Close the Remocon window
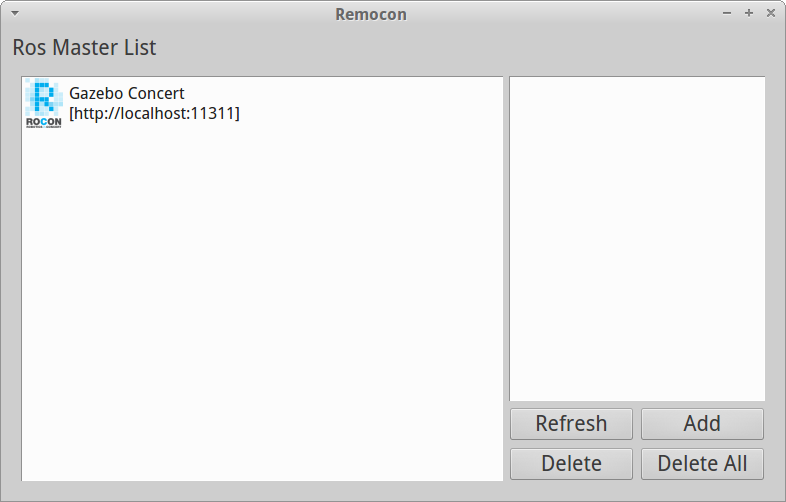The height and width of the screenshot is (502, 786). [x=770, y=14]
